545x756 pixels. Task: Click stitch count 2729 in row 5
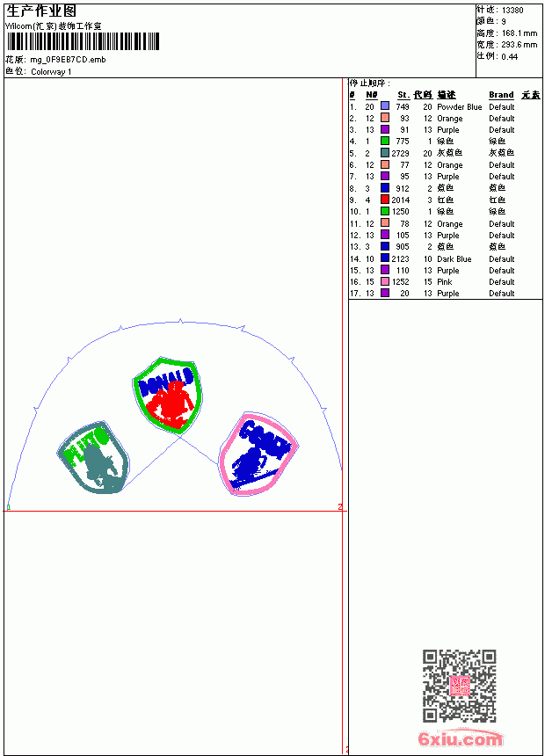400,153
